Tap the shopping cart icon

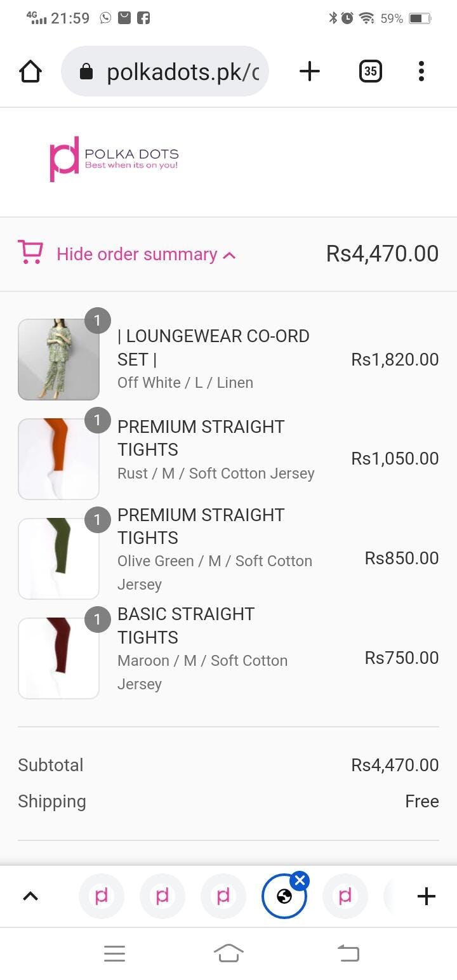30,254
